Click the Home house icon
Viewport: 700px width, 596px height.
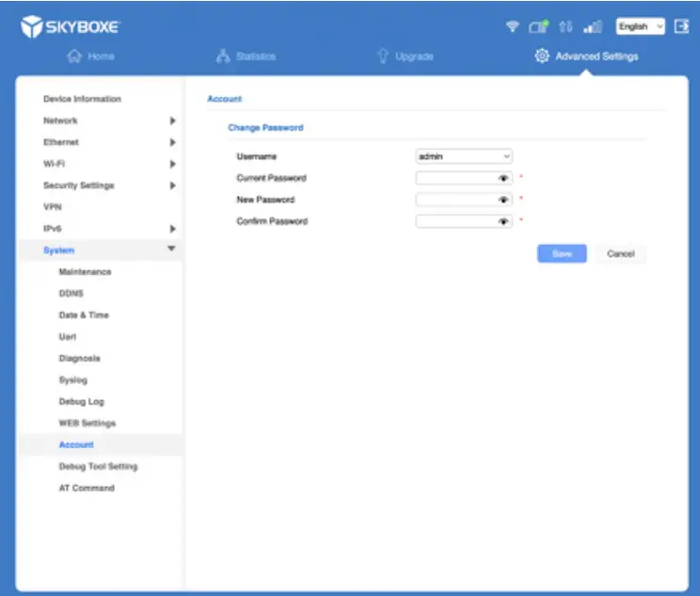[x=73, y=56]
